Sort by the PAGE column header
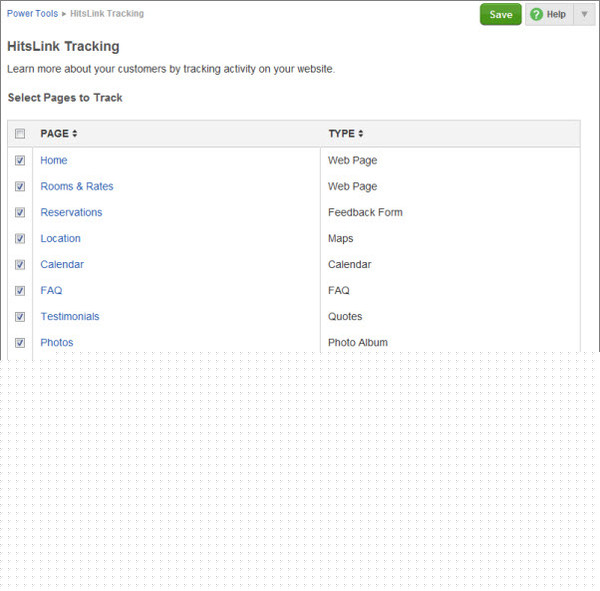The width and height of the screenshot is (600, 591). click(59, 134)
